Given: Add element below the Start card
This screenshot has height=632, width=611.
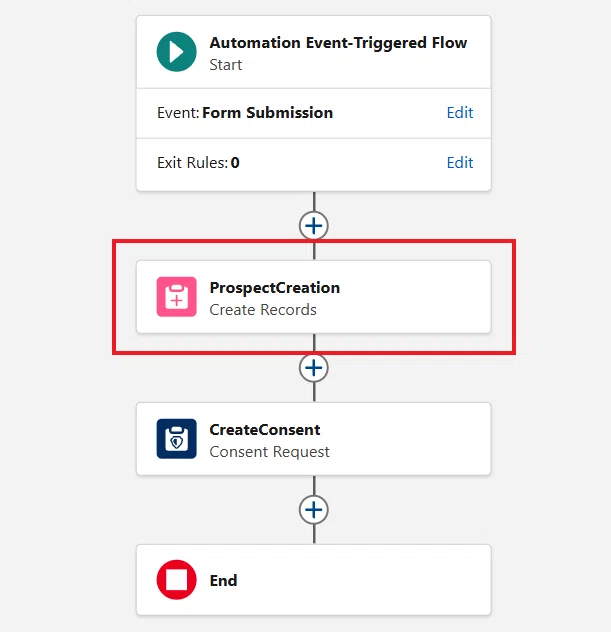Looking at the screenshot, I should pyautogui.click(x=314, y=226).
